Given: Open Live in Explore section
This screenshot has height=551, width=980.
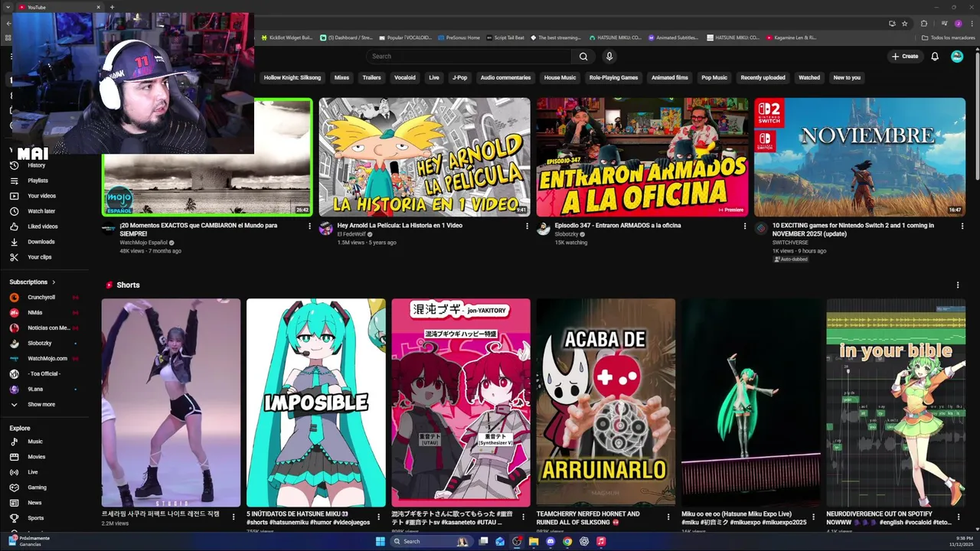Looking at the screenshot, I should (x=32, y=472).
